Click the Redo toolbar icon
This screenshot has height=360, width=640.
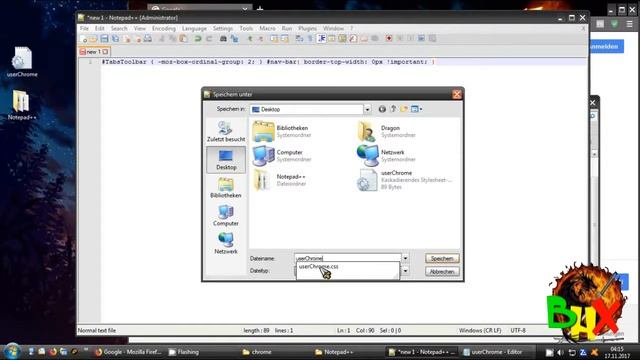209,39
